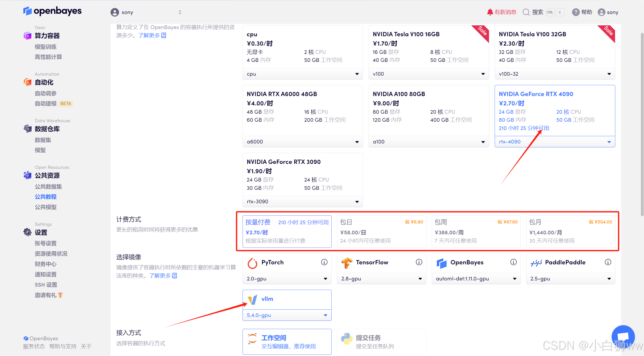Click 帮助与支持 footer link
Screen dimensions: 644x356
[63, 346]
